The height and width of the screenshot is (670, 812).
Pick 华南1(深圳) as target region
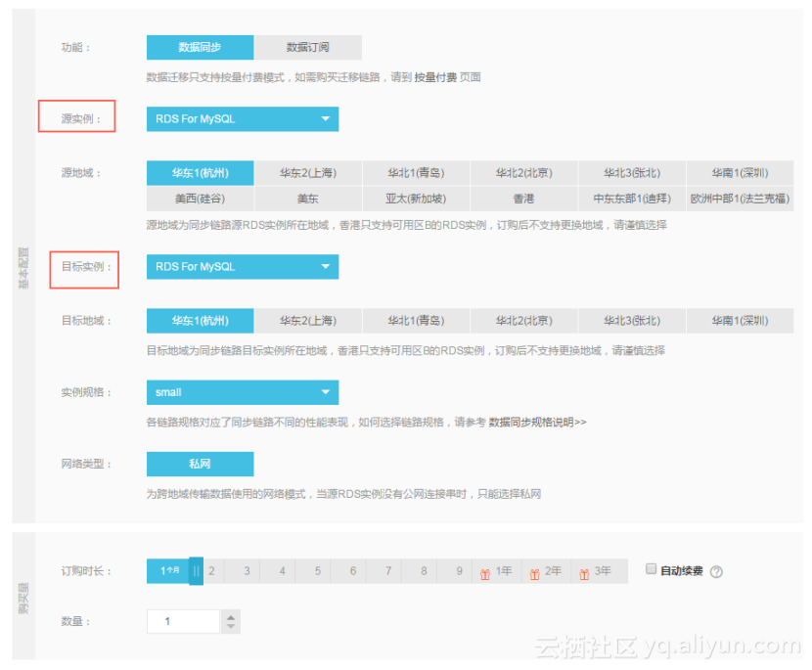click(x=740, y=321)
